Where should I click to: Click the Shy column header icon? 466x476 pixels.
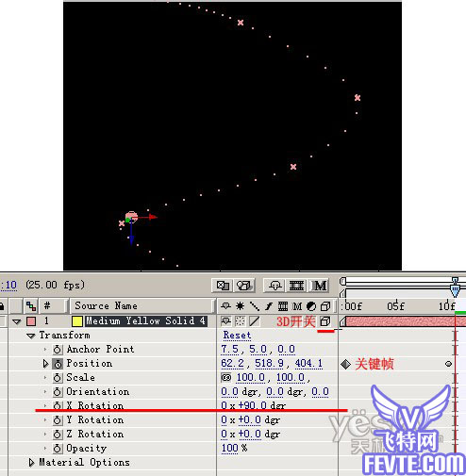coord(225,305)
